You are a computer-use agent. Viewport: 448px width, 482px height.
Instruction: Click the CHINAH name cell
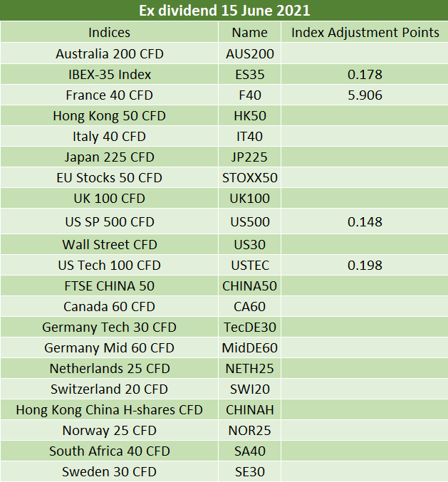(x=250, y=409)
